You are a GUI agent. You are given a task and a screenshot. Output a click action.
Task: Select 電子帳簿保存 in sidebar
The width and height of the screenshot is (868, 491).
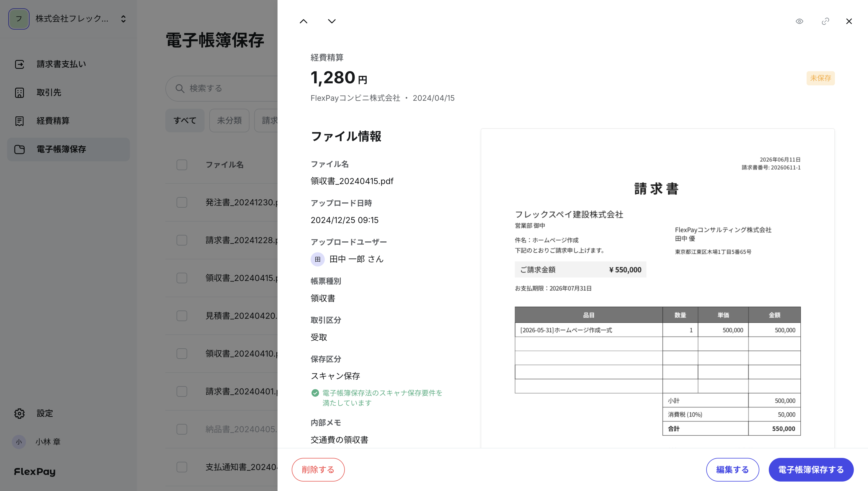[x=68, y=149]
